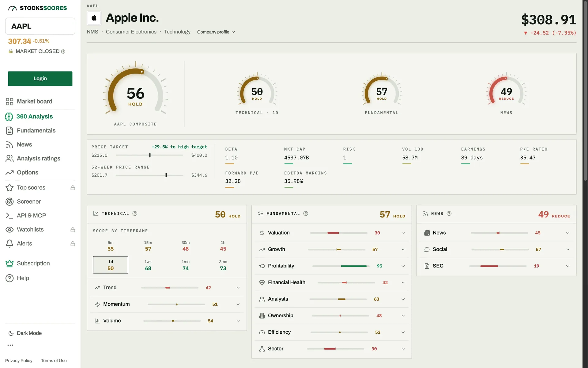Open Help question-mark icon in sidebar
This screenshot has width=588, height=368.
pyautogui.click(x=9, y=278)
